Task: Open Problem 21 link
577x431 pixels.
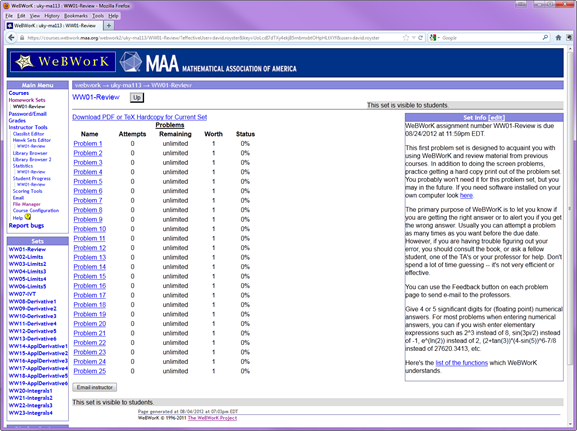Action: (90, 333)
